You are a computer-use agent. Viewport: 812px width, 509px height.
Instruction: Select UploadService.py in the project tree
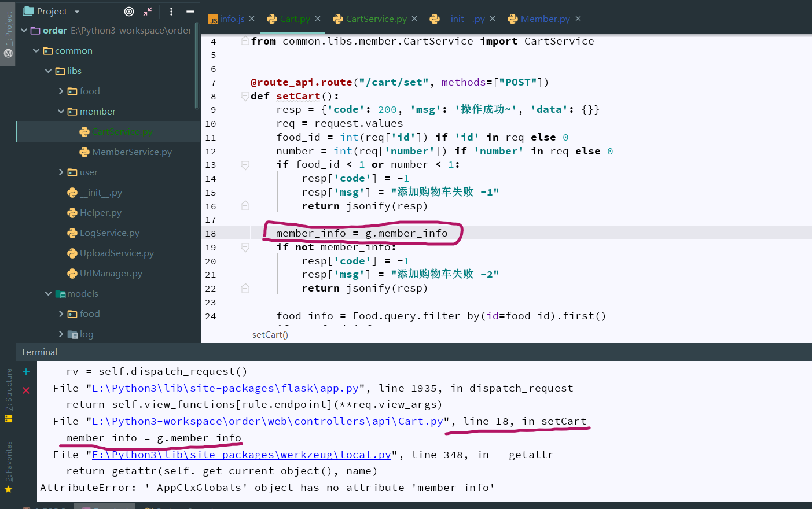coord(117,253)
